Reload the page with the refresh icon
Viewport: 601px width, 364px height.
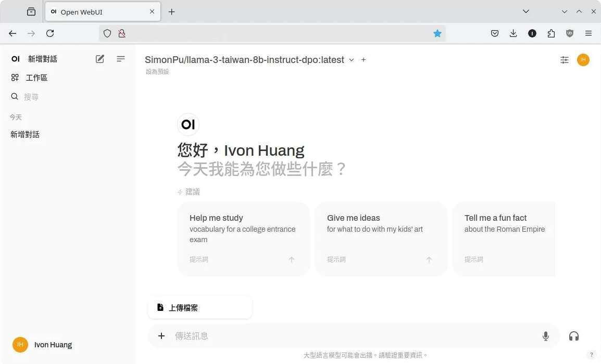click(50, 33)
